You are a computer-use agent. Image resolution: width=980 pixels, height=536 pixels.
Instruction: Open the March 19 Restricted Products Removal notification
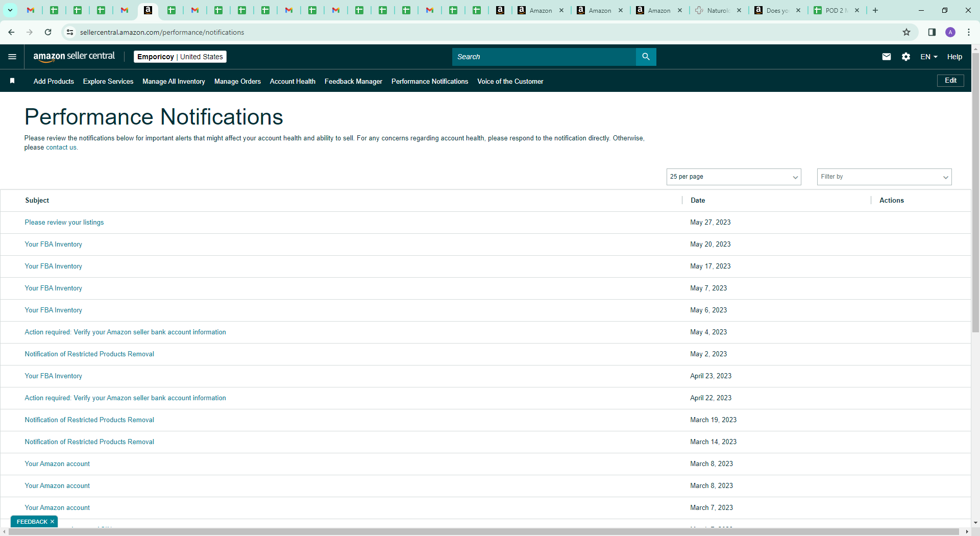click(89, 420)
